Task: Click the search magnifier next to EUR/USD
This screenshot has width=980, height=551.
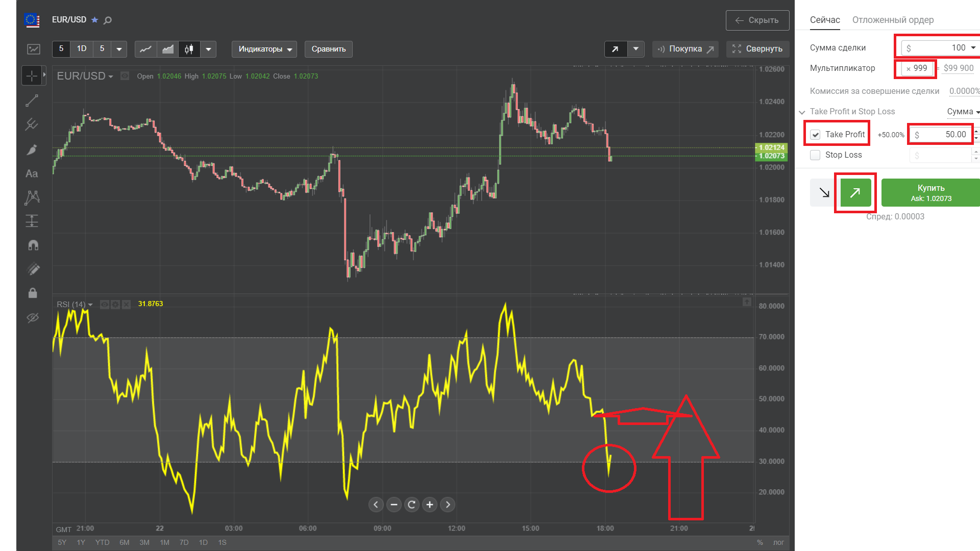Action: click(108, 20)
